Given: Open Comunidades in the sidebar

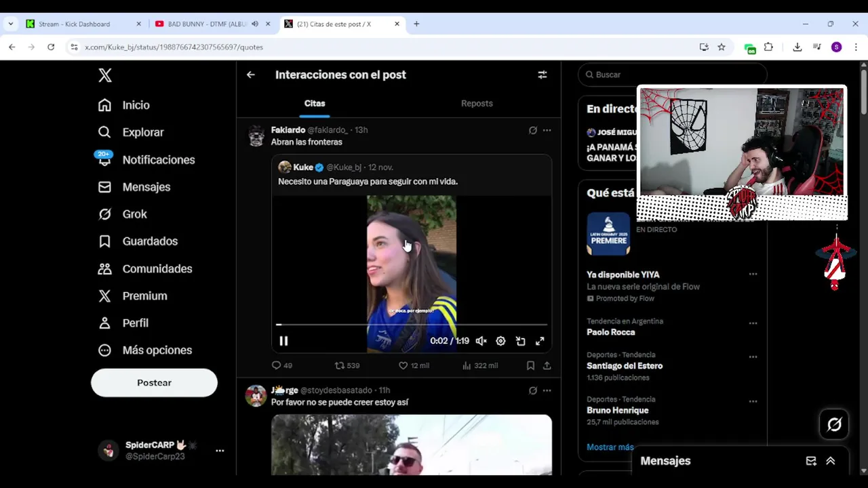Looking at the screenshot, I should [145, 269].
